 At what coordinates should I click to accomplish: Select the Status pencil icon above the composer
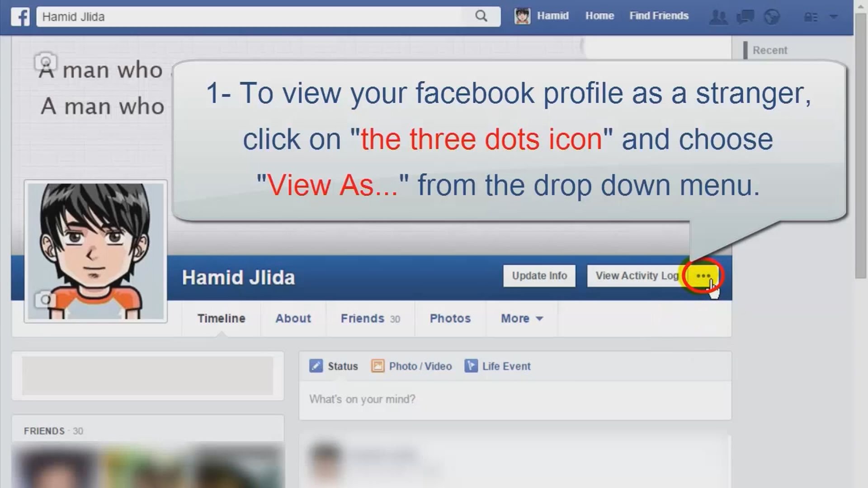pos(316,366)
